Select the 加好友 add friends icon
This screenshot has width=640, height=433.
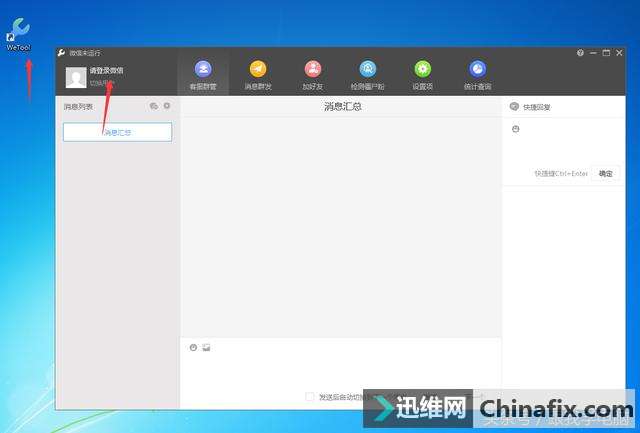313,74
